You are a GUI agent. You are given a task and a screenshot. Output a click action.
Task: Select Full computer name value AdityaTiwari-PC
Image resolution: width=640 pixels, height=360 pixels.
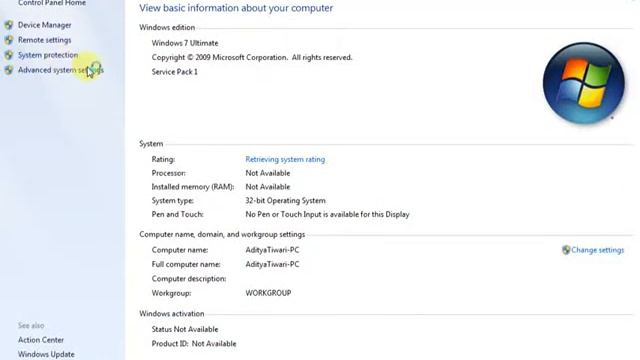[272, 264]
